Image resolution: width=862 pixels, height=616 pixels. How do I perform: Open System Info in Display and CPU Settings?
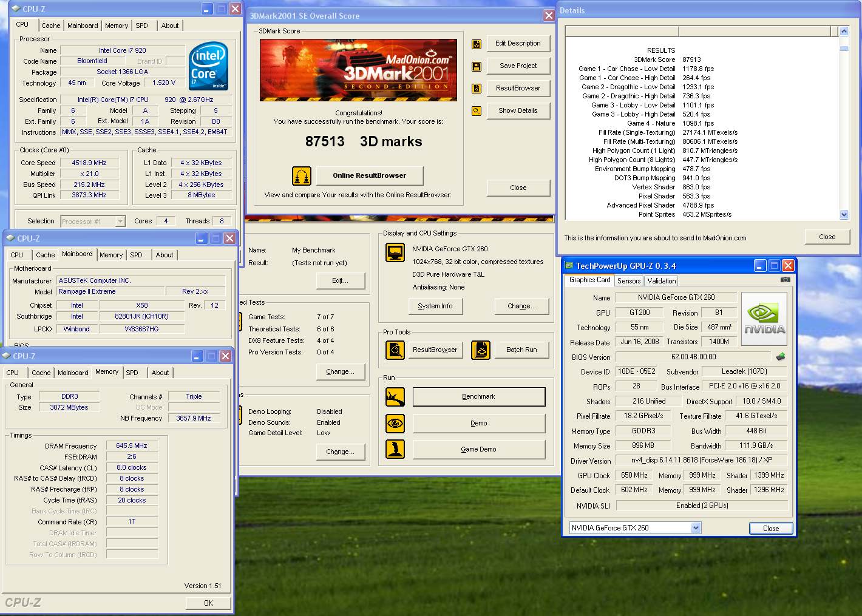(x=435, y=306)
